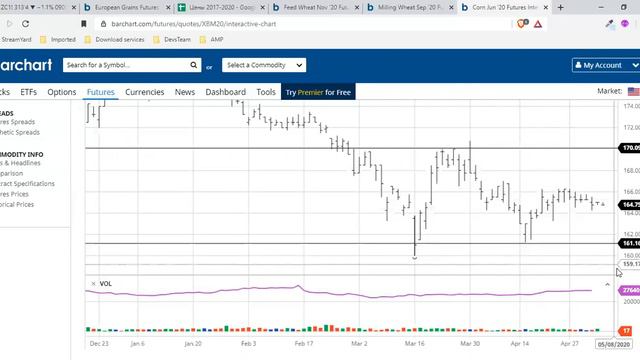Open the DevsTeam bookmark folder
640x360 pixels.
click(172, 40)
